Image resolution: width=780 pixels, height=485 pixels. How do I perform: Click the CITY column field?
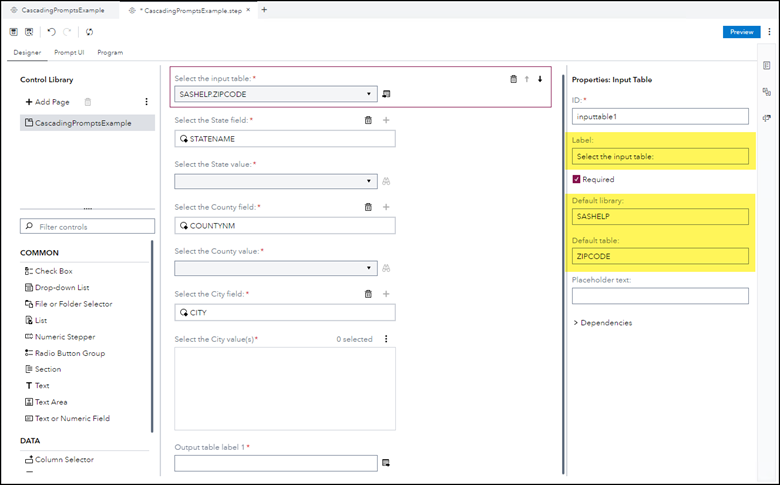[x=285, y=312]
